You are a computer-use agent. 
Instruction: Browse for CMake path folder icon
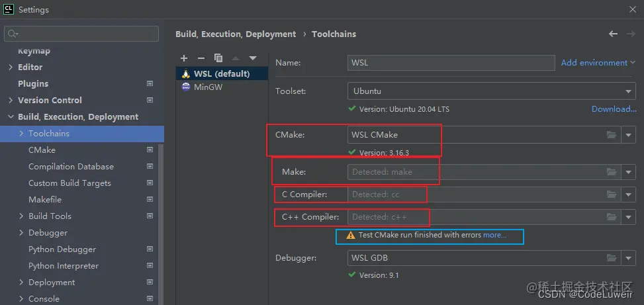point(612,135)
